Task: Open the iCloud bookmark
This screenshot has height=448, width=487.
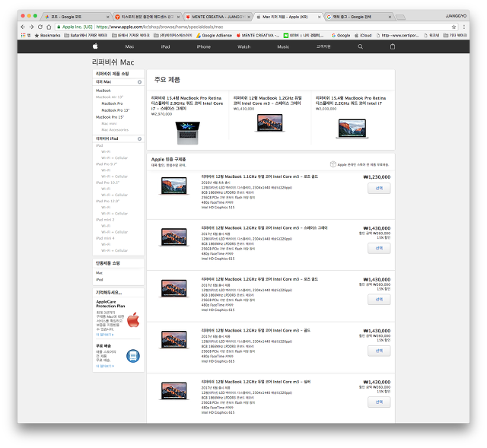Action: click(363, 36)
